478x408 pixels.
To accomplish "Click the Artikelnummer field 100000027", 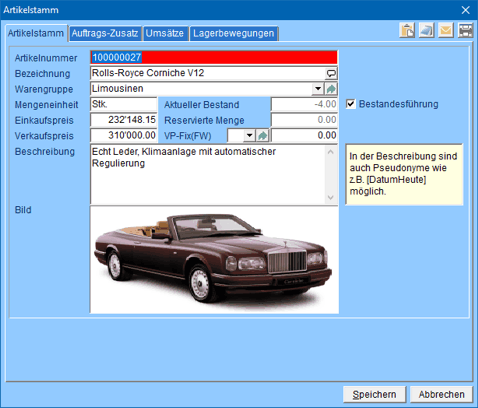I will pos(214,57).
